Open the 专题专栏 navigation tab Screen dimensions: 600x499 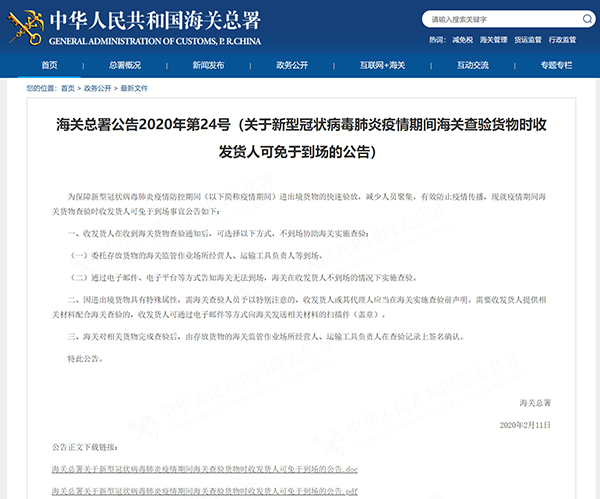click(x=556, y=65)
